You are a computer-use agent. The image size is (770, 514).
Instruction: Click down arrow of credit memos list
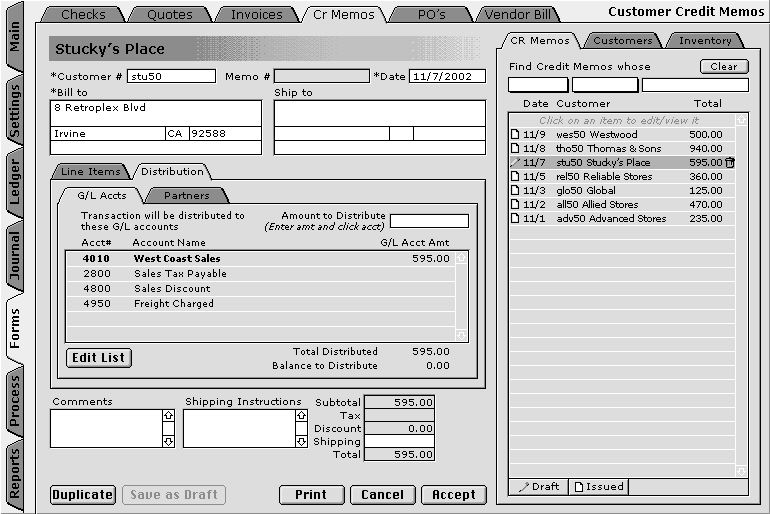tap(741, 471)
